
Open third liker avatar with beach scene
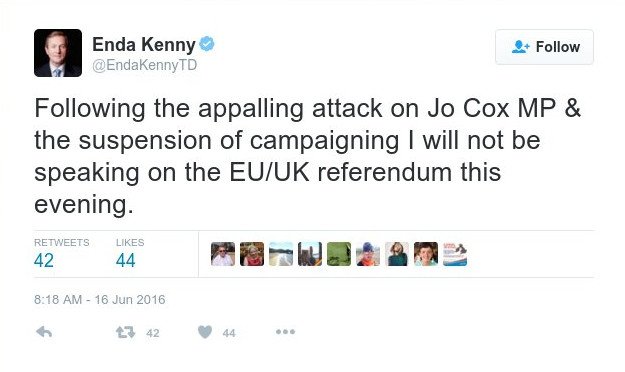click(x=281, y=254)
